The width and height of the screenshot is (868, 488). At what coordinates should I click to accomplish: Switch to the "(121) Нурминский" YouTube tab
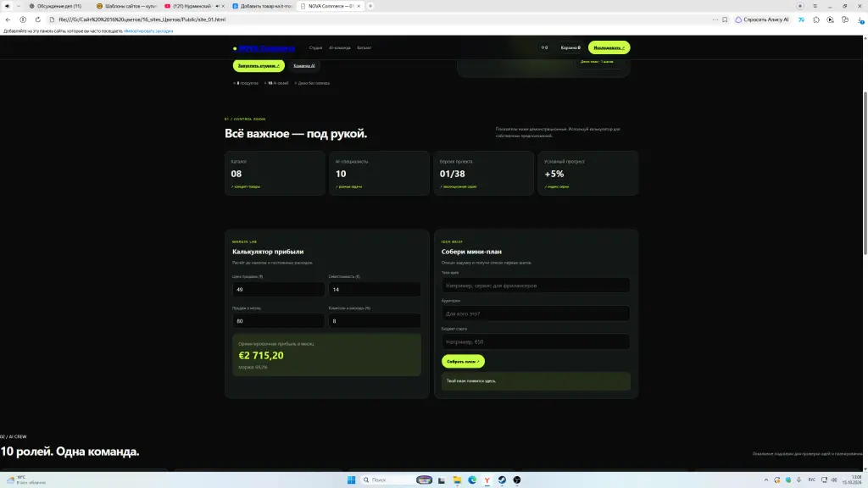click(189, 6)
